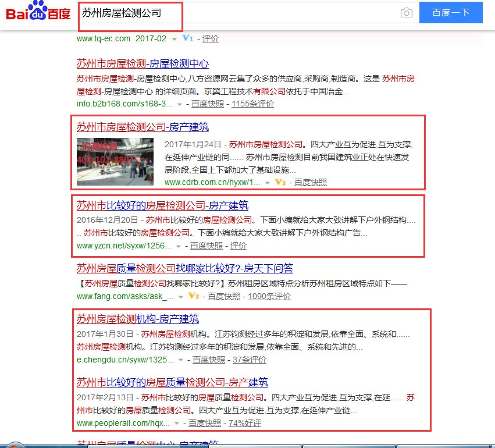Click URL text www.fang.com/asks/ask_...
Image resolution: width=495 pixels, height=448 pixels.
click(125, 296)
